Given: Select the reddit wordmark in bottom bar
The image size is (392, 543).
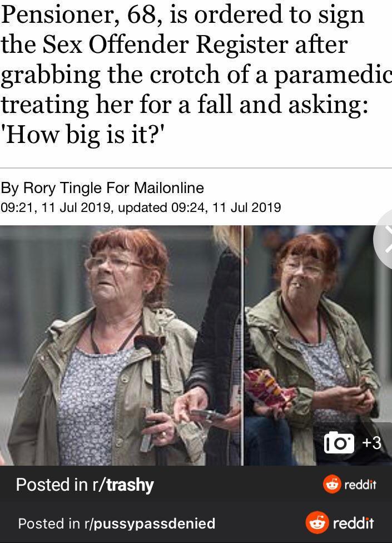Looking at the screenshot, I should pos(353,523).
